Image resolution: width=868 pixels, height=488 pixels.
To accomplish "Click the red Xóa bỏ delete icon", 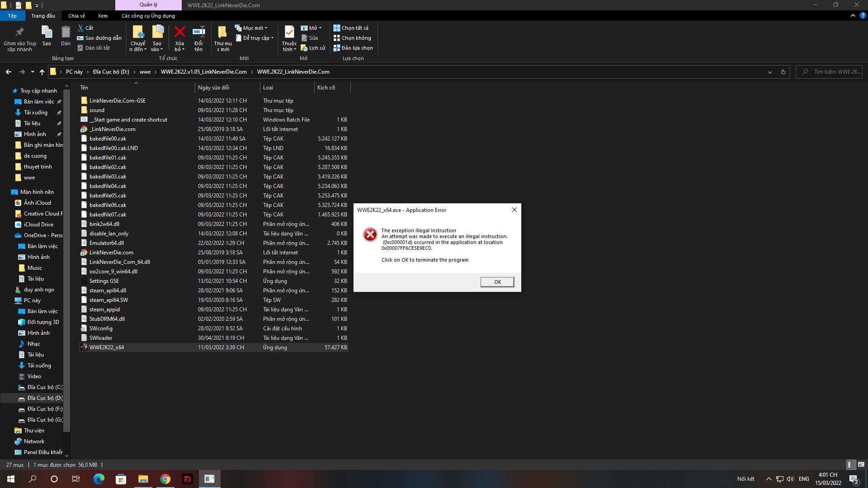I will point(179,32).
